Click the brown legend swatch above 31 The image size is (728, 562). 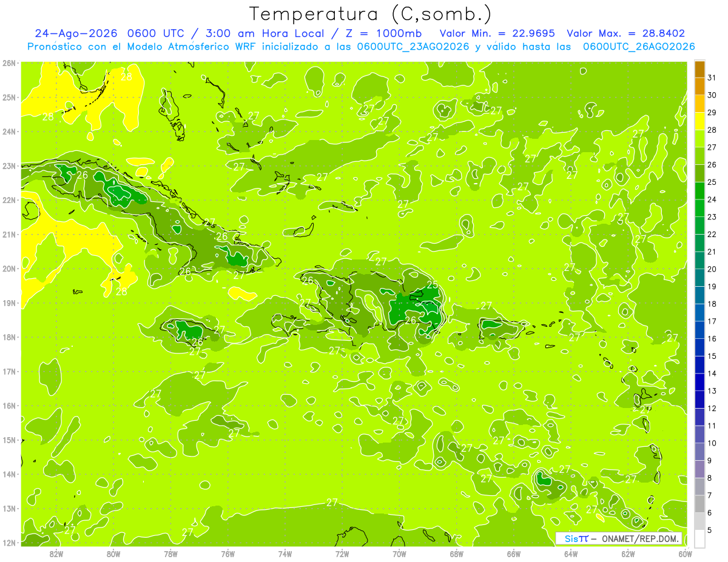tap(699, 69)
